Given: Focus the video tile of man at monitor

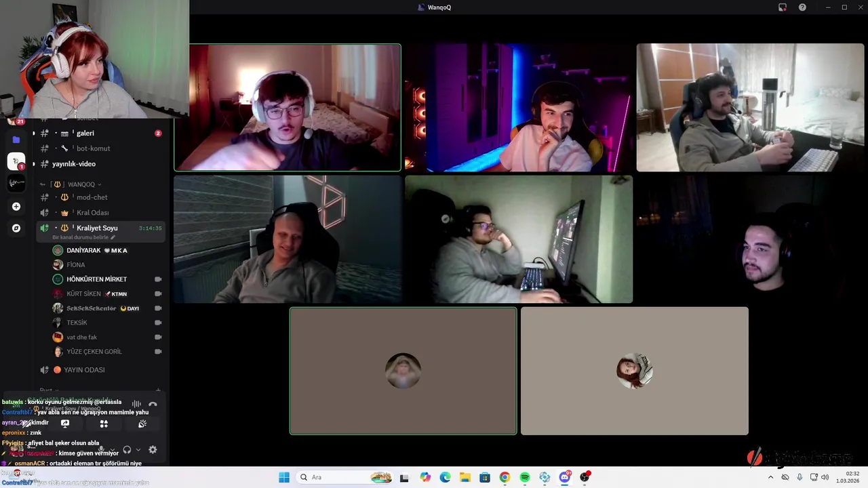Looking at the screenshot, I should click(519, 239).
